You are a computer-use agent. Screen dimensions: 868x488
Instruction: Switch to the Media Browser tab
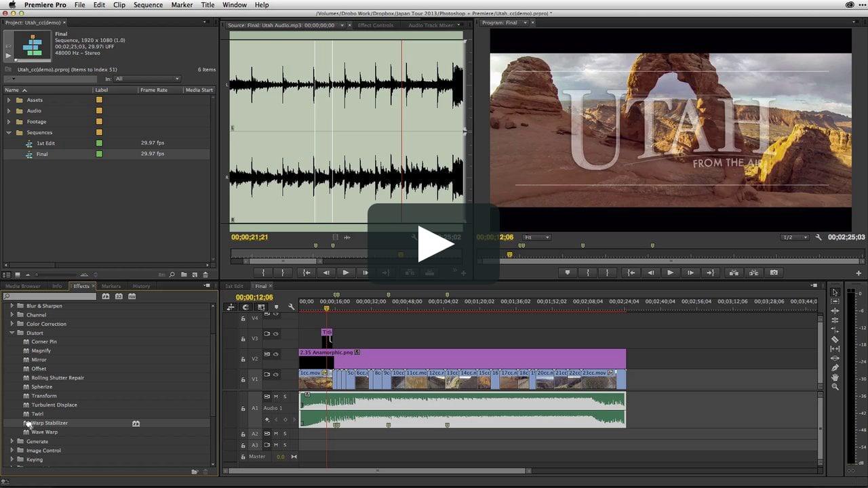tap(23, 286)
